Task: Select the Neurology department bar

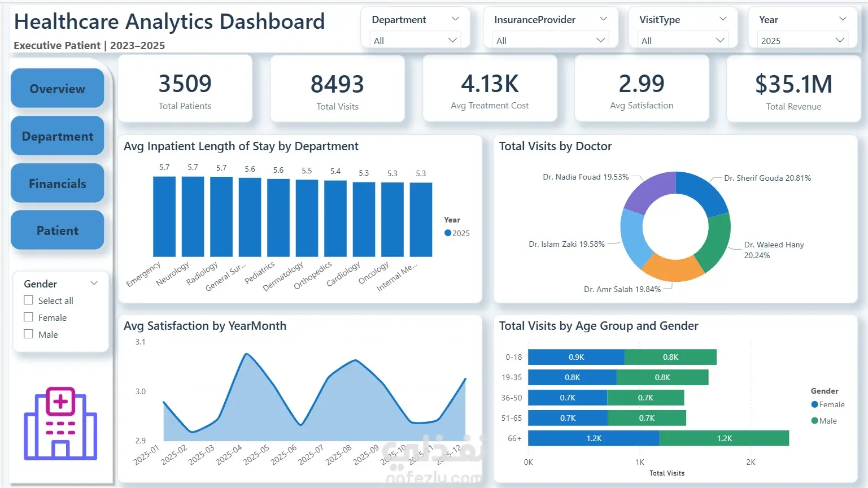Action: [193, 216]
